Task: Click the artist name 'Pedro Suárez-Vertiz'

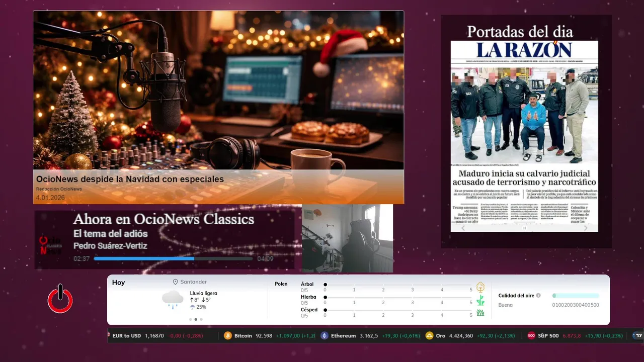Action: tap(110, 246)
